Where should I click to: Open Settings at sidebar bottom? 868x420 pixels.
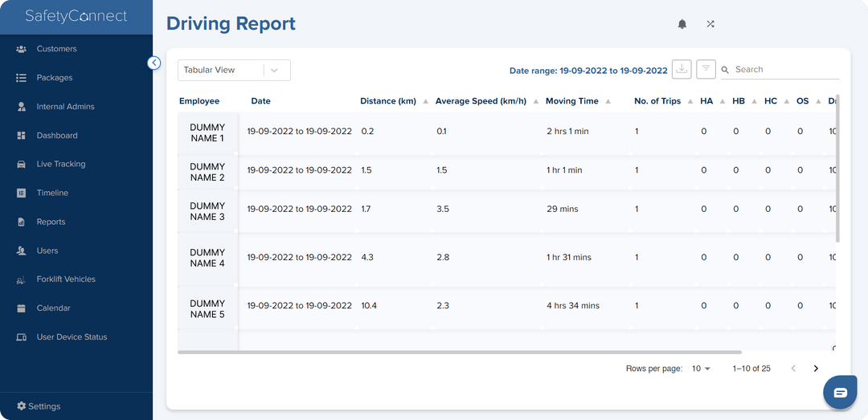click(44, 406)
